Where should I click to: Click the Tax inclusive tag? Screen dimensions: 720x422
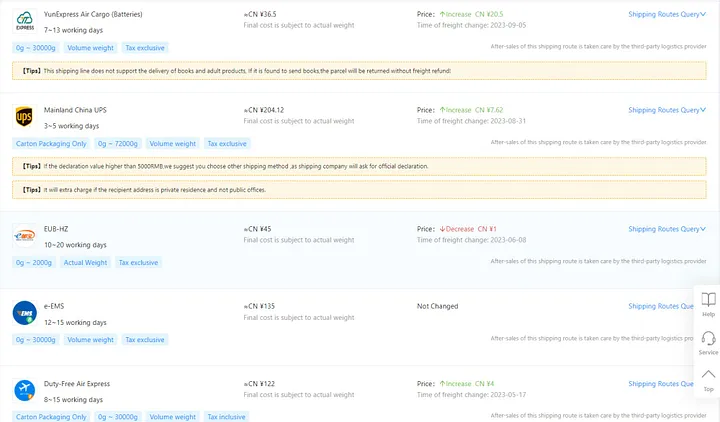point(226,417)
